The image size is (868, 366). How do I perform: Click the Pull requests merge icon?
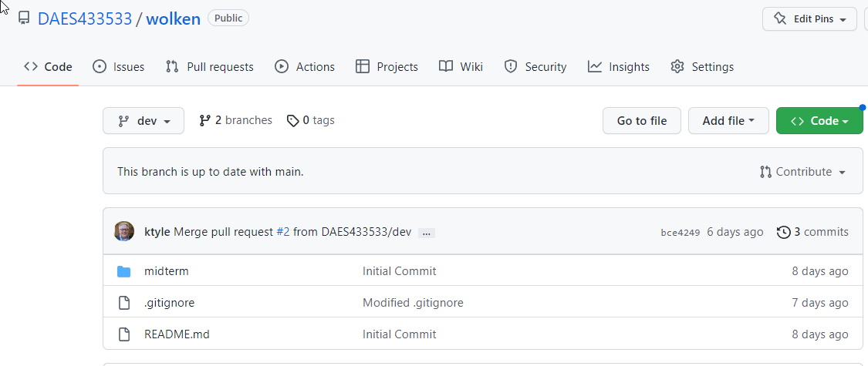[x=172, y=67]
